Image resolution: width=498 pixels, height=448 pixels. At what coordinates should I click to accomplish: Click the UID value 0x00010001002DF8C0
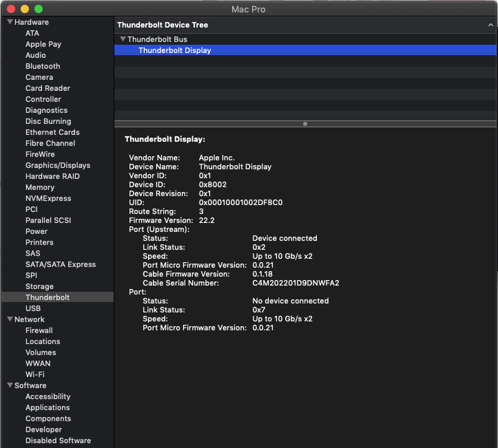tap(241, 202)
